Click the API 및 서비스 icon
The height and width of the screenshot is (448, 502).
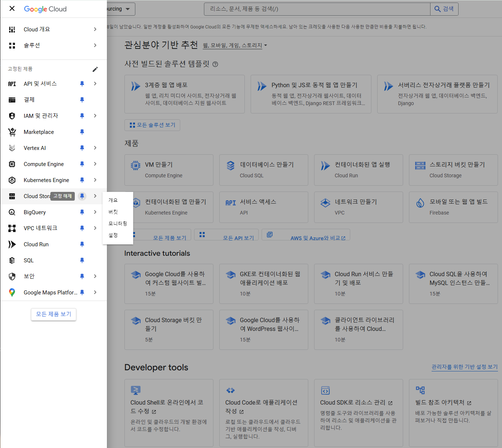click(12, 84)
